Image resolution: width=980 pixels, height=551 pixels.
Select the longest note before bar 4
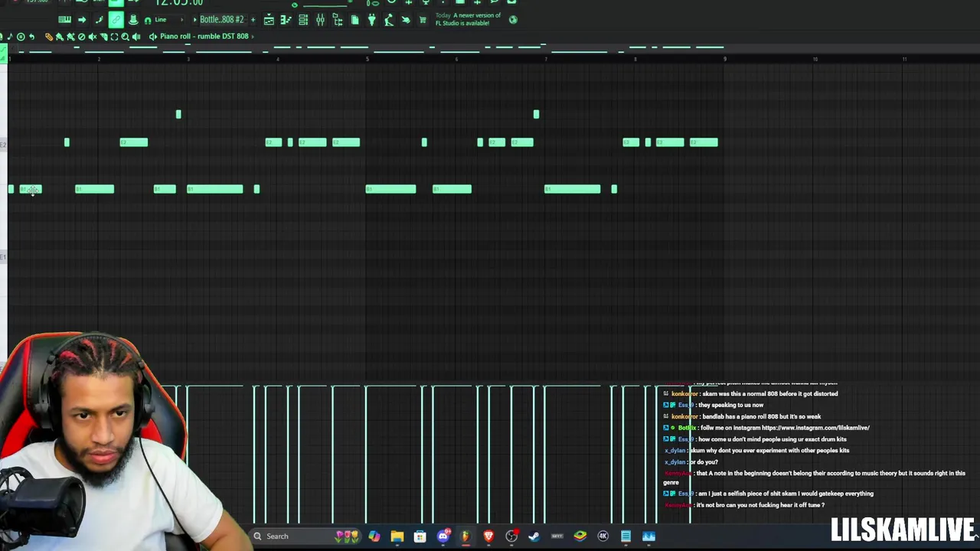[215, 189]
